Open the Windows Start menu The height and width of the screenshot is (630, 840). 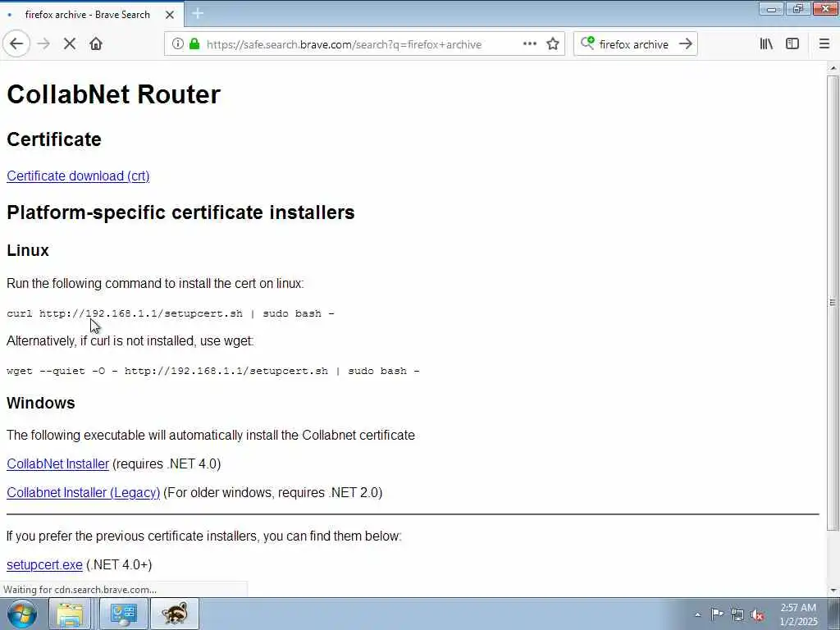coord(22,614)
